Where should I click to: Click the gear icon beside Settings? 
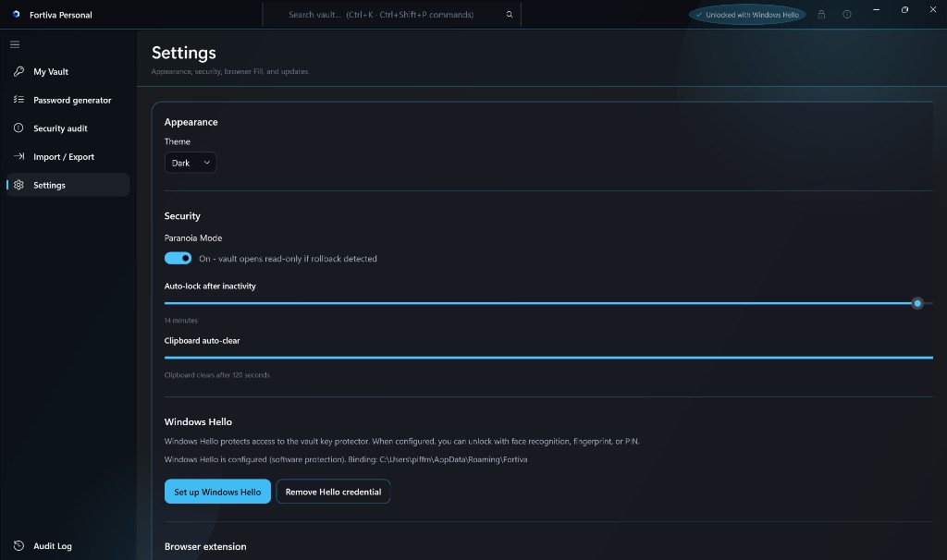(18, 185)
